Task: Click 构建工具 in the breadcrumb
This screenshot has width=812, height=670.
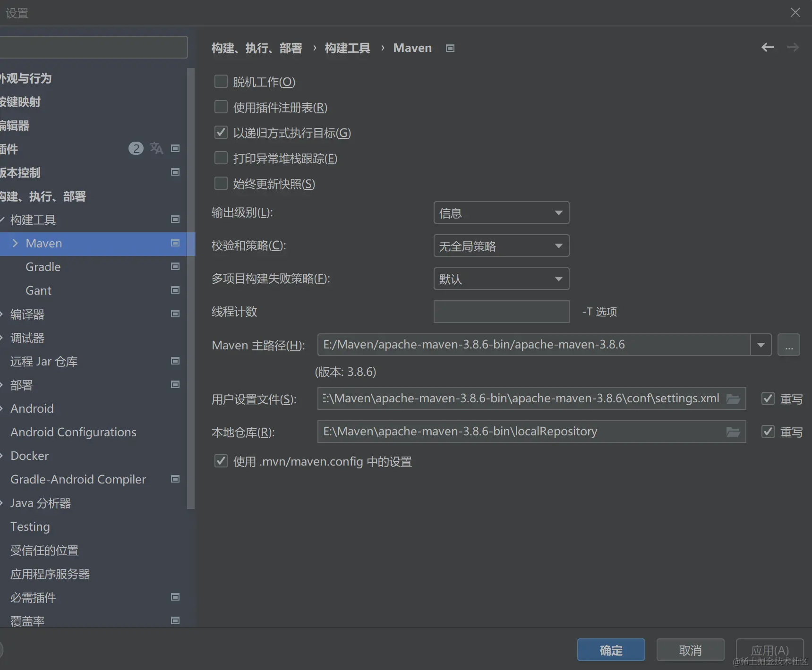Action: (348, 48)
